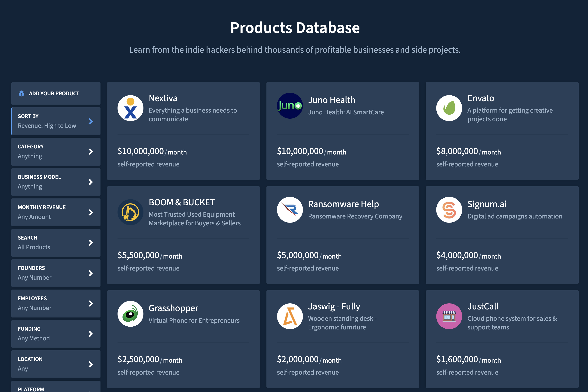Viewport: 588px width, 392px height.
Task: Click 'Juno Health: AI SmartCare' description
Action: point(346,112)
